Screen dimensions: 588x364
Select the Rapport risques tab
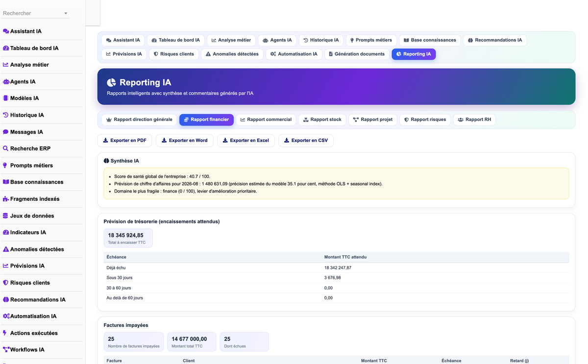pyautogui.click(x=425, y=120)
